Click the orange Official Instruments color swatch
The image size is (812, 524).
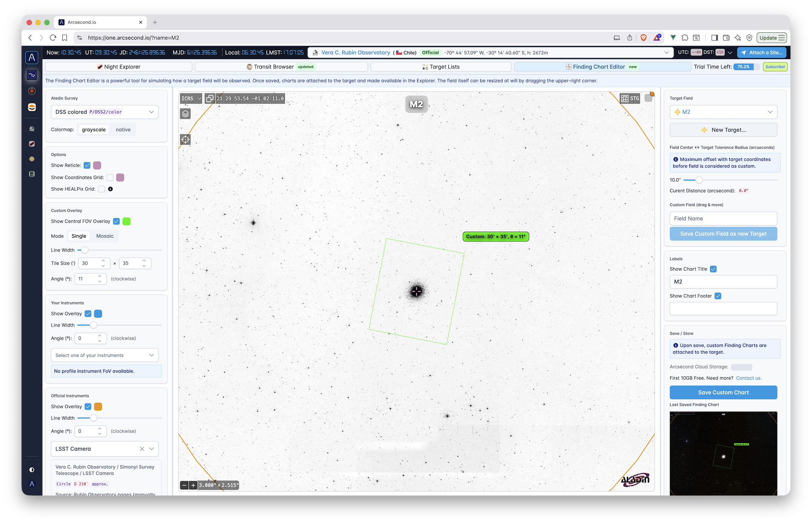click(x=98, y=407)
